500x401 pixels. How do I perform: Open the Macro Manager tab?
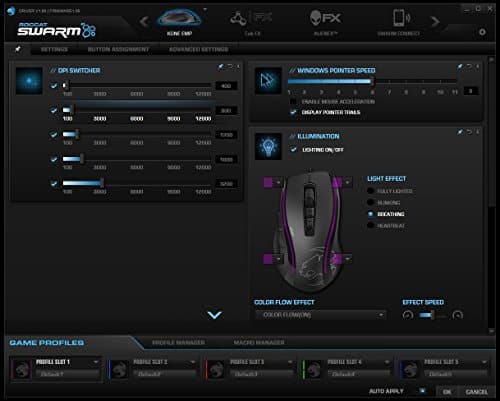point(259,343)
